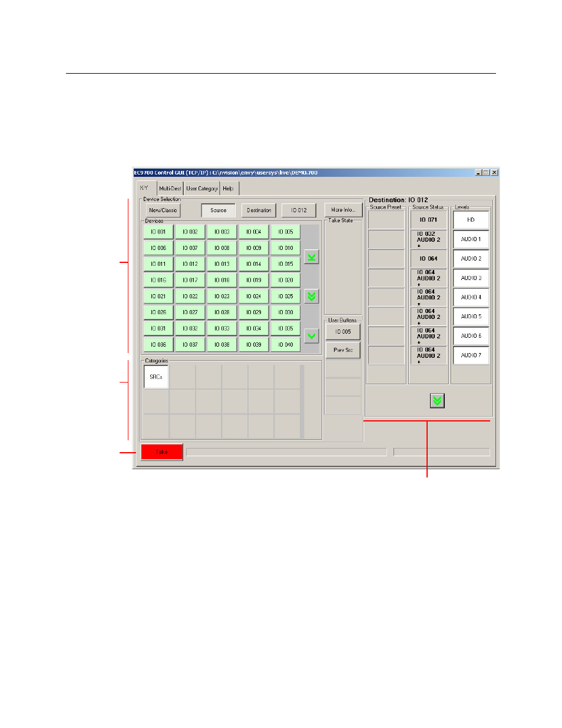Select device IO 009
Viewport: 562px width, 728px height.
coord(253,248)
